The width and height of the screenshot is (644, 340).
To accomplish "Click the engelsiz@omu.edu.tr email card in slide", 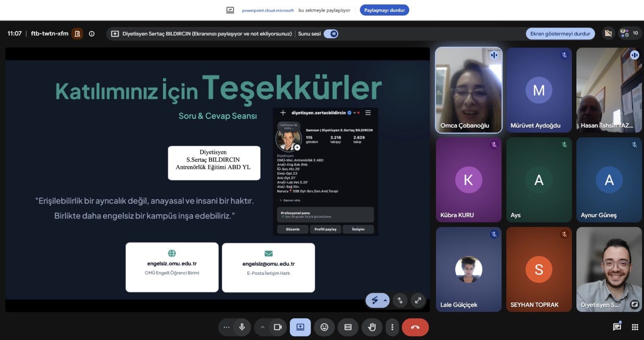I will tap(268, 267).
